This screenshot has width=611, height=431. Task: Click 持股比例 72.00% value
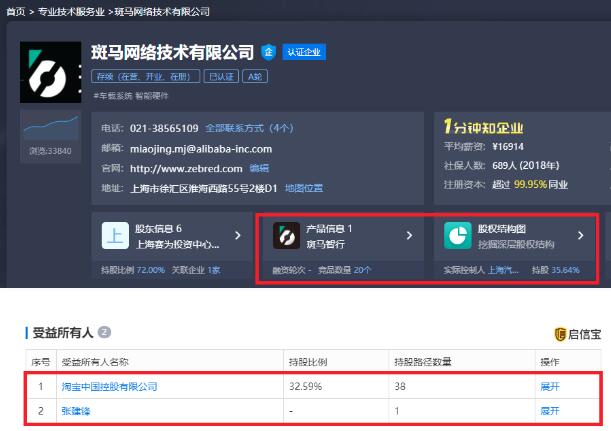[x=151, y=270]
